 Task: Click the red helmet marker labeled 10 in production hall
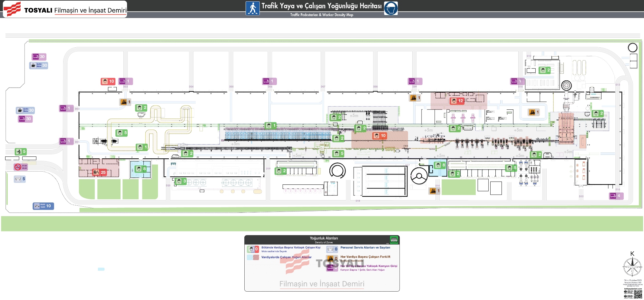pyautogui.click(x=380, y=136)
